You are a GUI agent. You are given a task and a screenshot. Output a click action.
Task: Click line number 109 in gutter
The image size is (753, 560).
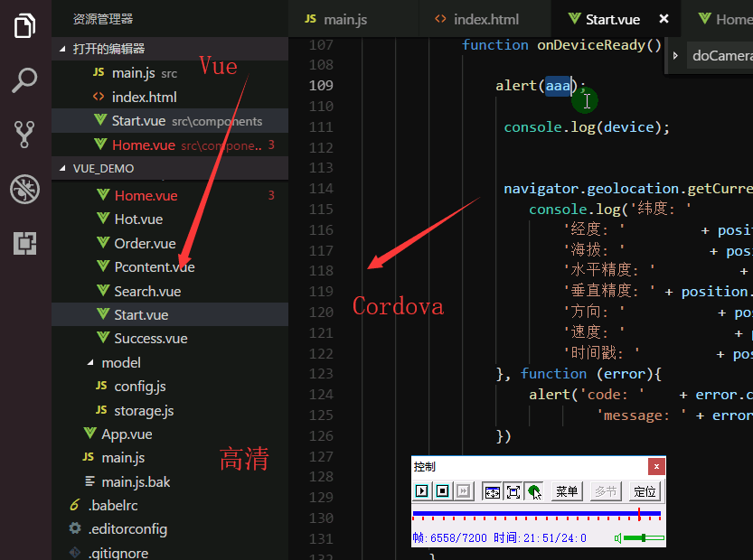pyautogui.click(x=321, y=86)
